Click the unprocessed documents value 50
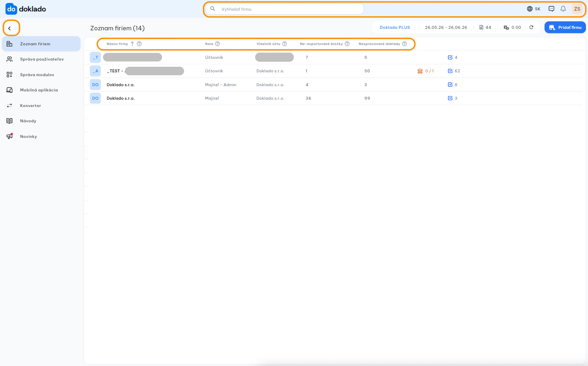The width and height of the screenshot is (588, 366). point(367,71)
